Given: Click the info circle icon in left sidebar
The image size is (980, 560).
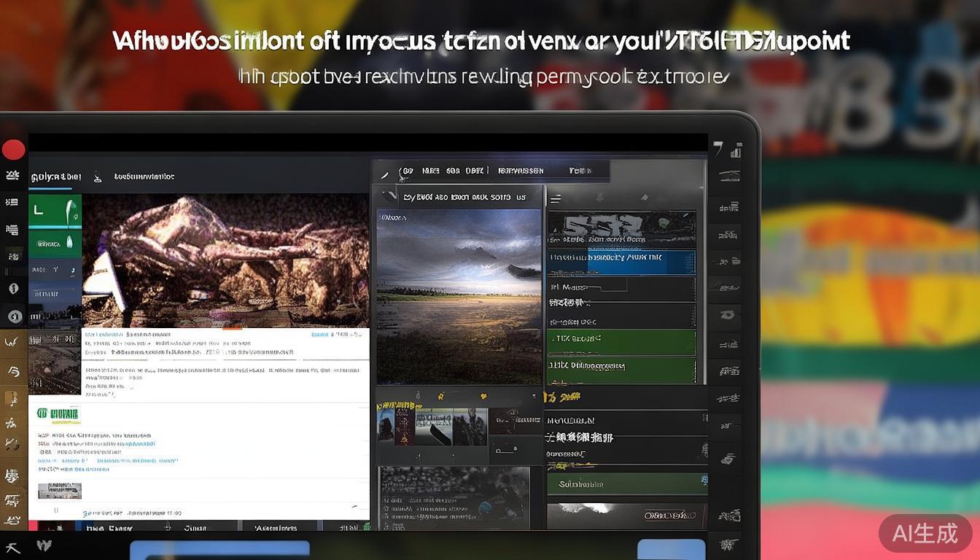Looking at the screenshot, I should pyautogui.click(x=13, y=289).
